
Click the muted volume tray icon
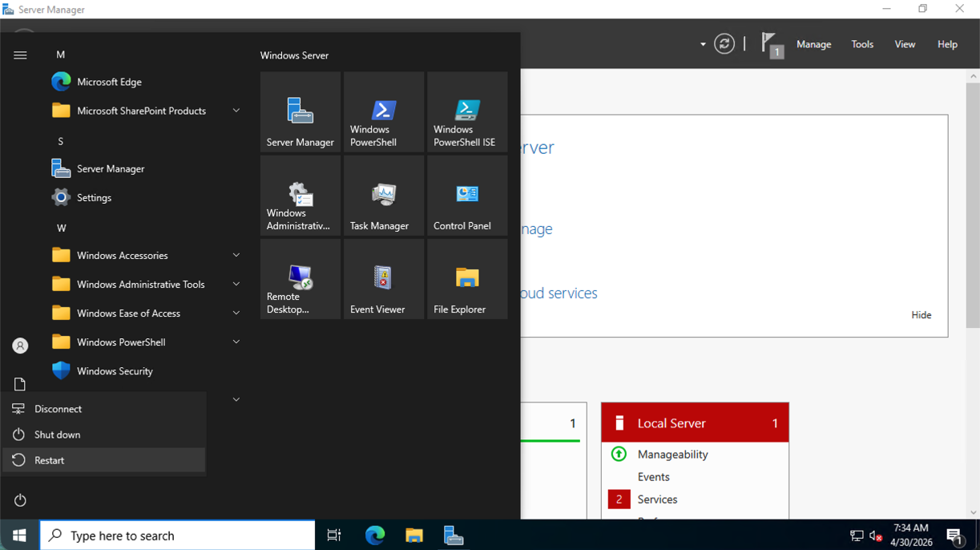pyautogui.click(x=876, y=536)
